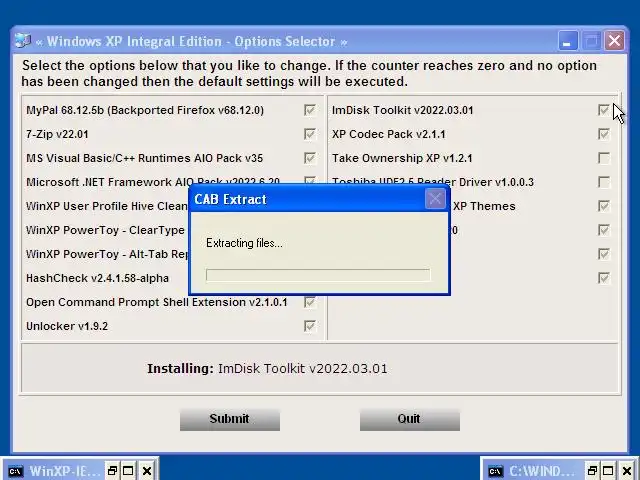This screenshot has height=480, width=640.
Task: Click the Options Selector title bar text
Action: 191,41
